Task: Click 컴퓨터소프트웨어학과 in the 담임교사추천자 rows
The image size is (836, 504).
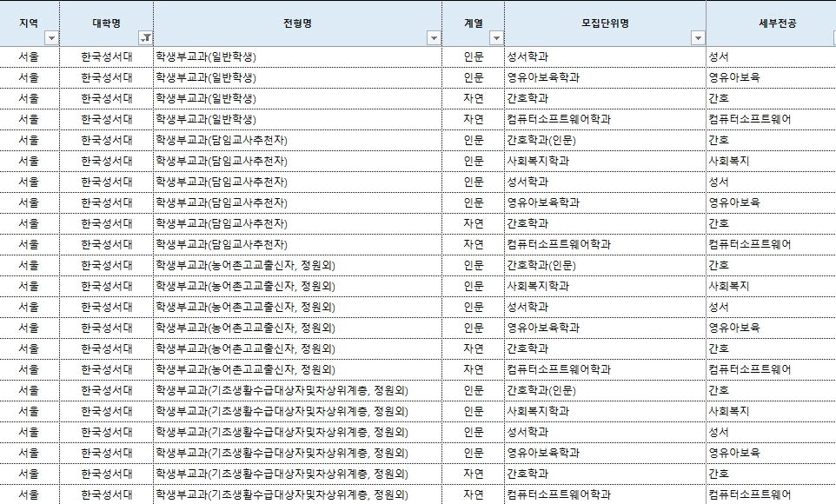Action: 558,244
